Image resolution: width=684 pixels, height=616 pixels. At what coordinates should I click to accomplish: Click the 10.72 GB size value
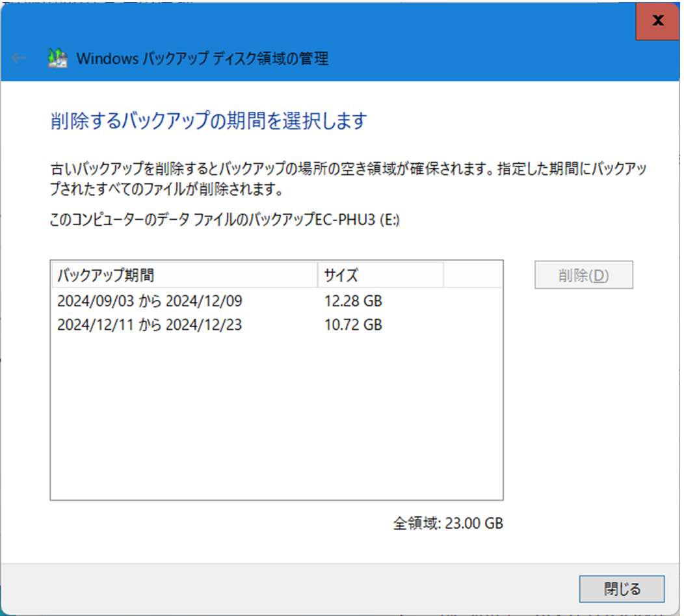coord(353,325)
